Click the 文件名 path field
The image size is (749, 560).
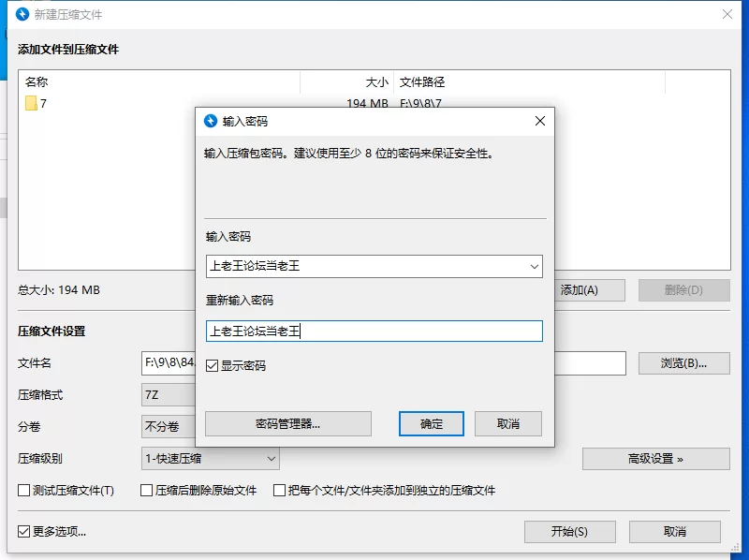click(169, 363)
